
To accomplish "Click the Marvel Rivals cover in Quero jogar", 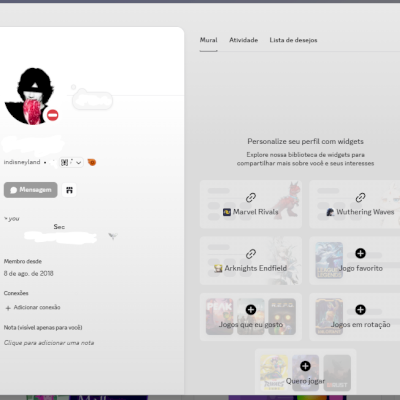I will pyautogui.click(x=274, y=373).
